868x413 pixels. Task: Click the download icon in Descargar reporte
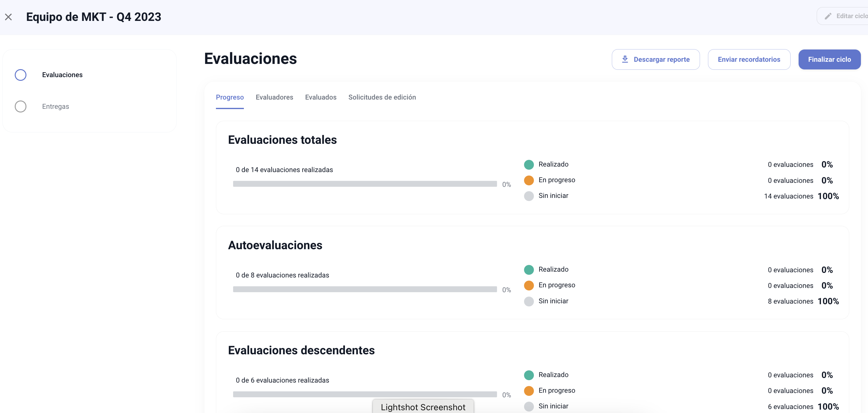tap(625, 59)
